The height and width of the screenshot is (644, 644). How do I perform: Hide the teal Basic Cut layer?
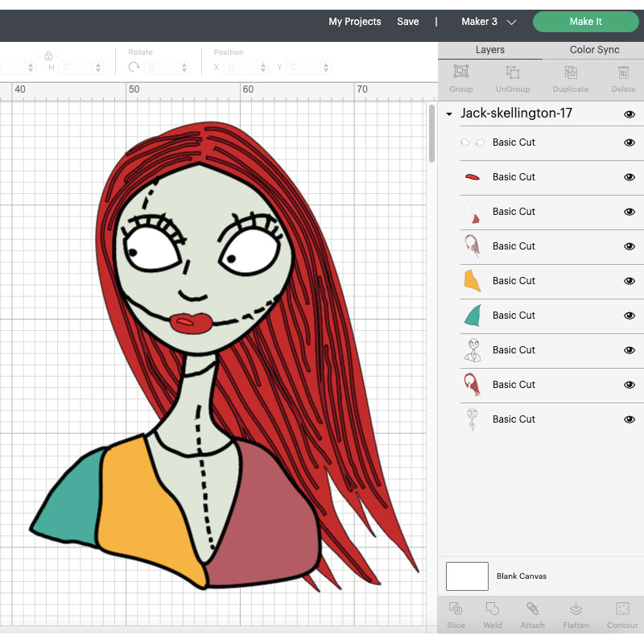click(630, 316)
